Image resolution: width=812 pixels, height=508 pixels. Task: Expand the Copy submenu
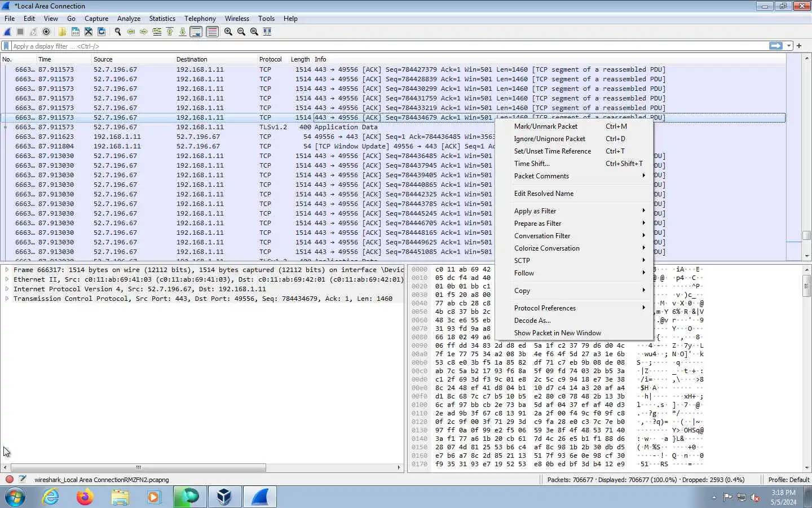pyautogui.click(x=575, y=291)
